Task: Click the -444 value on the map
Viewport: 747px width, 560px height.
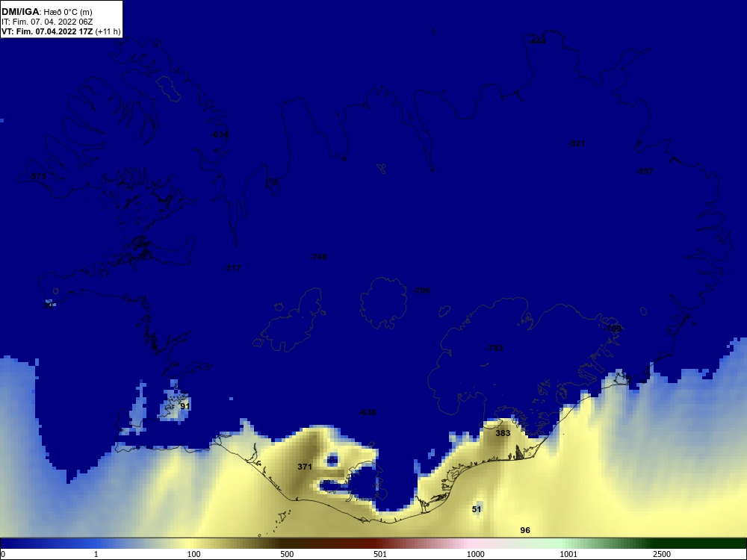Action: [537, 41]
